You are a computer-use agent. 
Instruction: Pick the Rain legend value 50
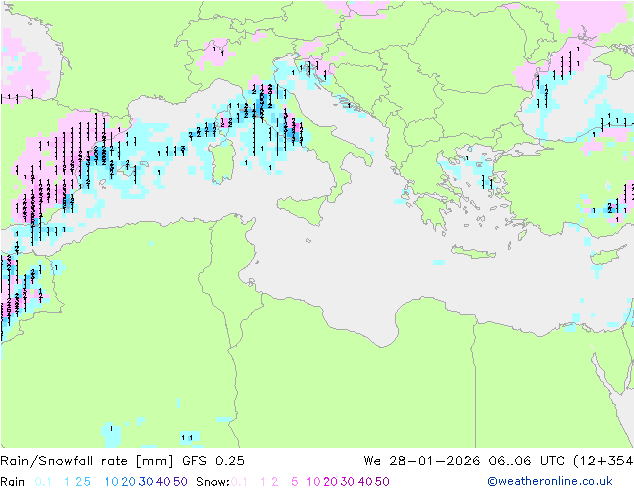tap(180, 482)
